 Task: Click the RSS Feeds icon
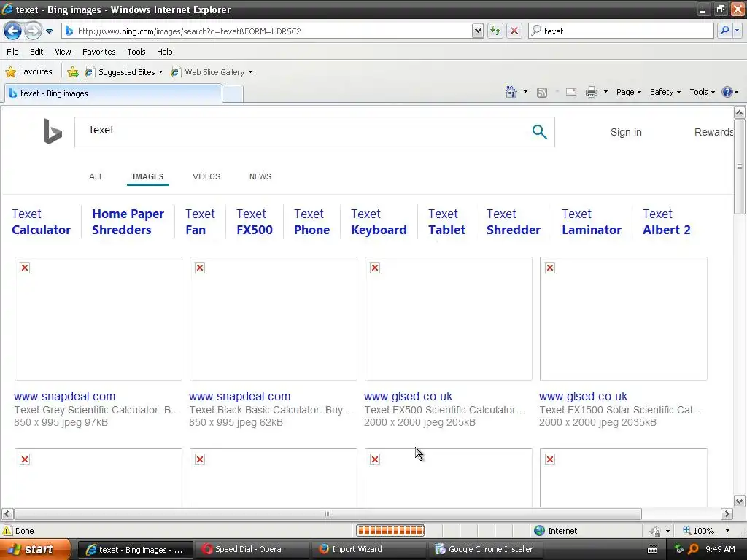tap(542, 93)
